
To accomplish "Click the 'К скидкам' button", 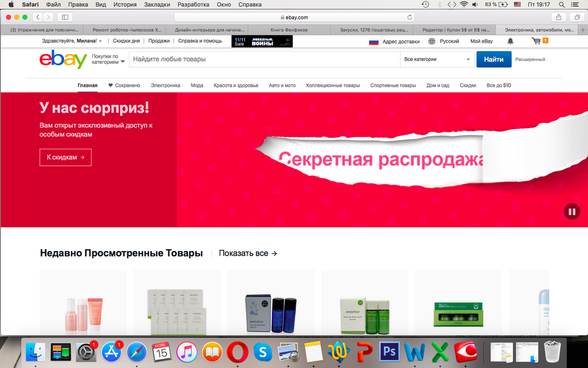I will coord(66,158).
